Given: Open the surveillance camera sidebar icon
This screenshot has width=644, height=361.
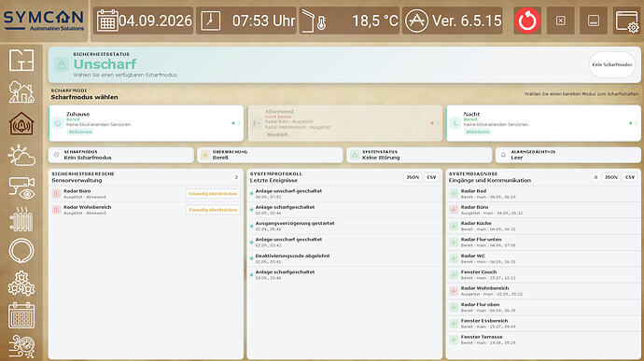Looking at the screenshot, I should 21,187.
